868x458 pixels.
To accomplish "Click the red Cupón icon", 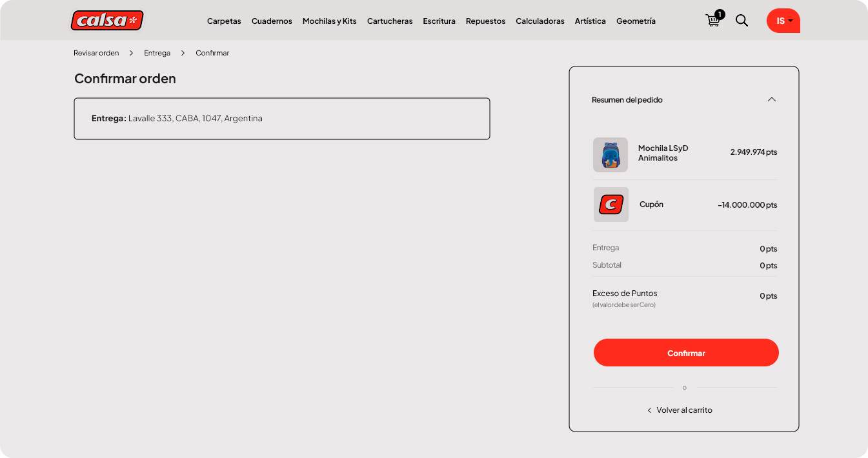I will click(611, 204).
